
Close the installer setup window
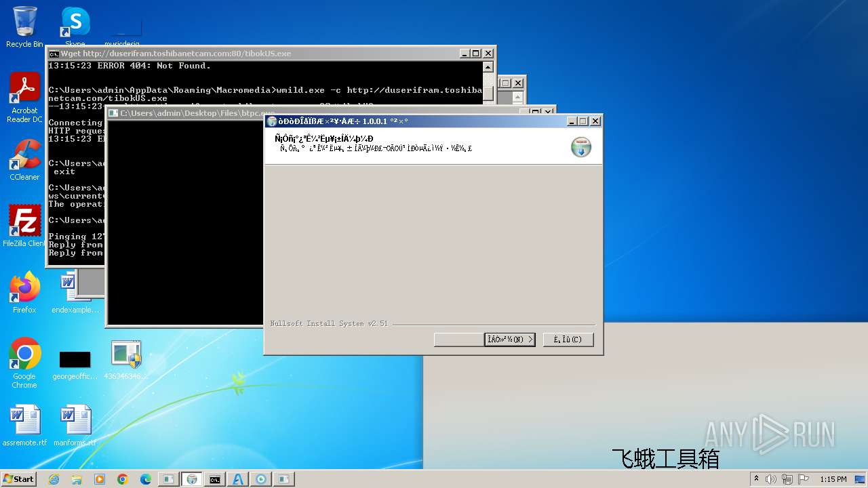click(x=595, y=121)
